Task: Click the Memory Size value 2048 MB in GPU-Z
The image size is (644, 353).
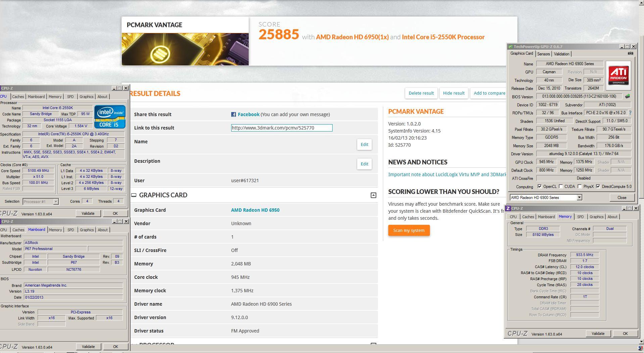Action: (551, 146)
